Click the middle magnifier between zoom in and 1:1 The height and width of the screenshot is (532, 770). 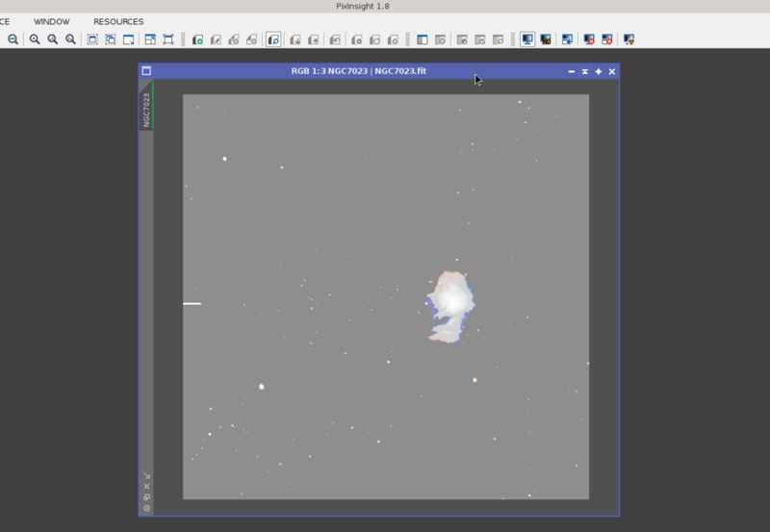pos(53,39)
